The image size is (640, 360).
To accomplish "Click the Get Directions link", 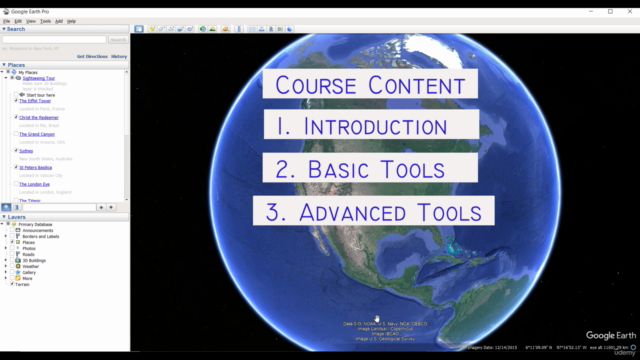I will tap(92, 56).
